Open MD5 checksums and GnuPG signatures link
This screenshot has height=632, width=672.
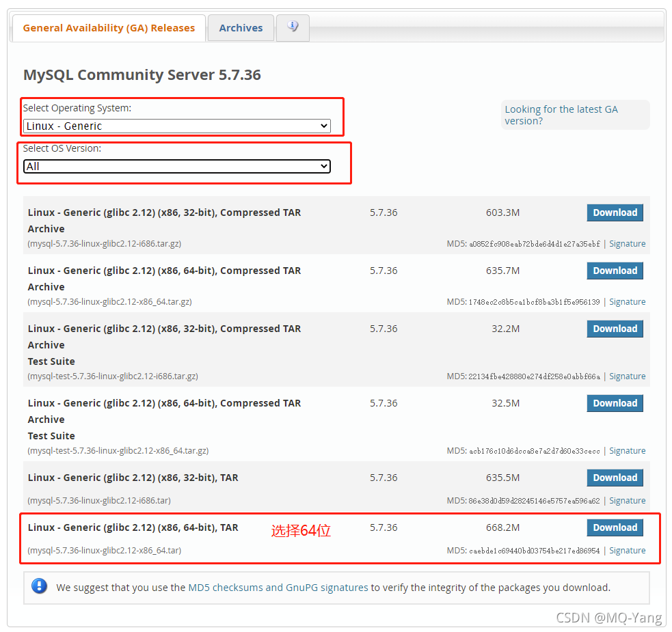(x=278, y=588)
